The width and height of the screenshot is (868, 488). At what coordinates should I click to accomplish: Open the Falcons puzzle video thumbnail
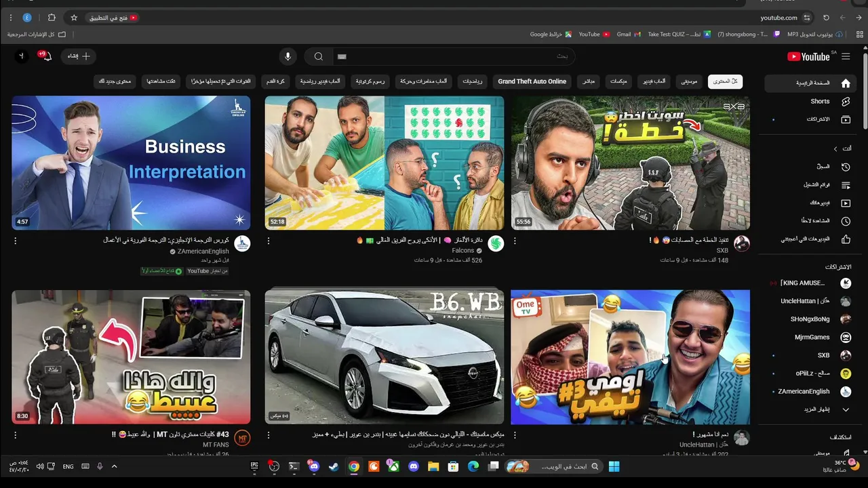tap(384, 163)
